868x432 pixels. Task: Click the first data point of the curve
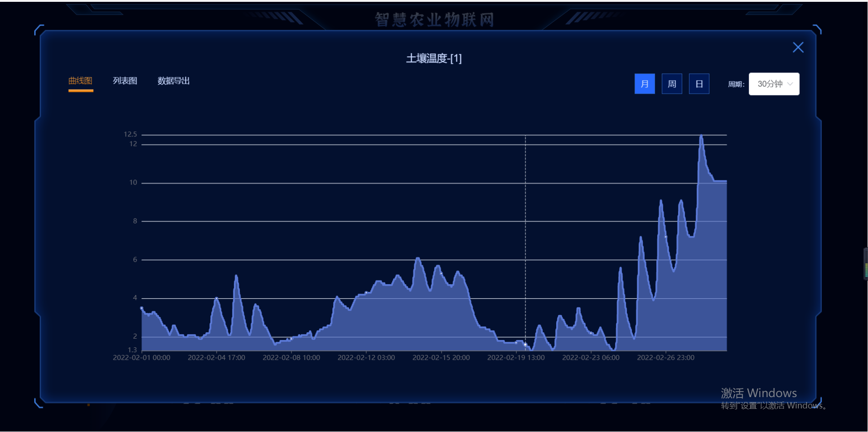(142, 308)
